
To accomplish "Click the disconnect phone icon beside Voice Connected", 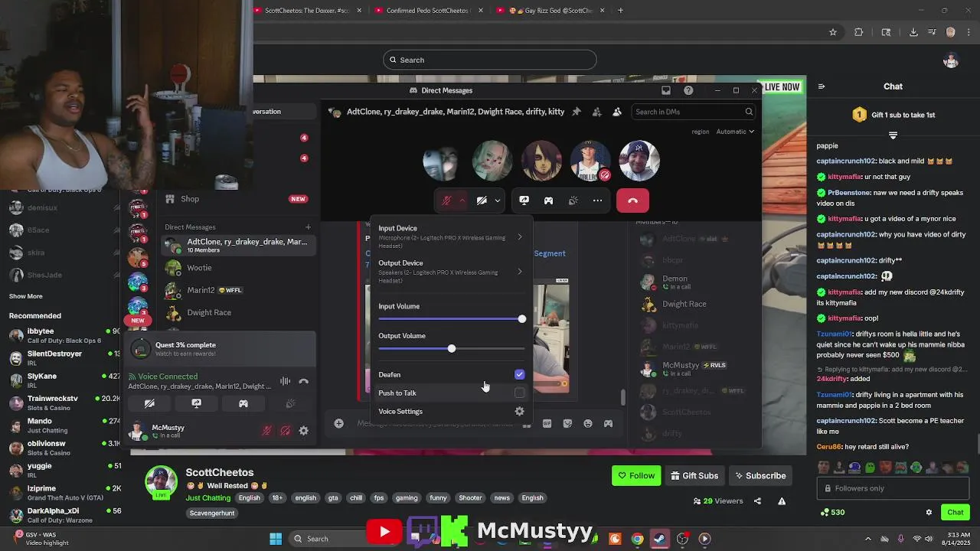I will [303, 381].
